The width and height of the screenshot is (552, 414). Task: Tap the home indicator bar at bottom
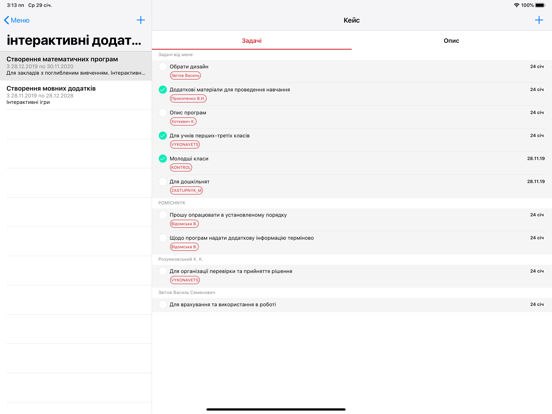276,409
